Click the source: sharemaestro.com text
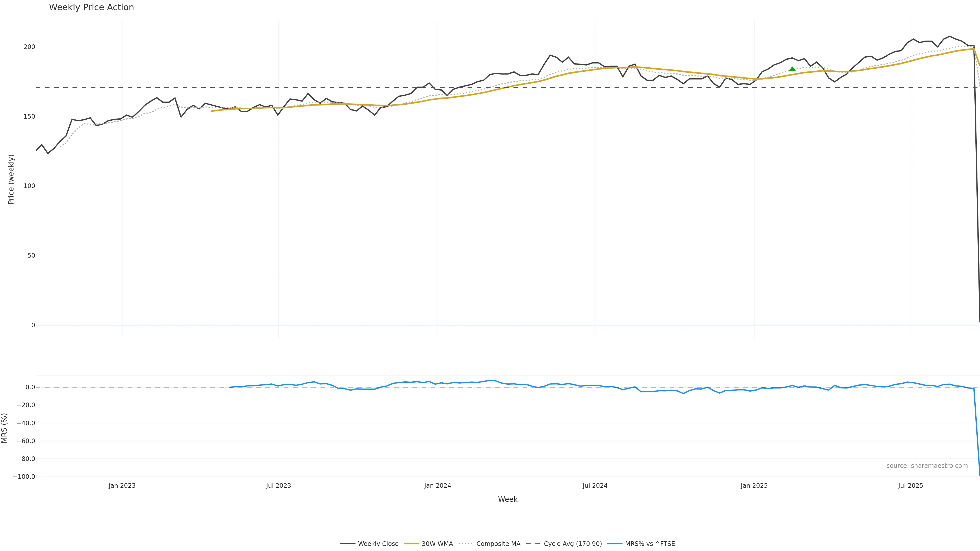The height and width of the screenshot is (551, 980). (x=927, y=466)
